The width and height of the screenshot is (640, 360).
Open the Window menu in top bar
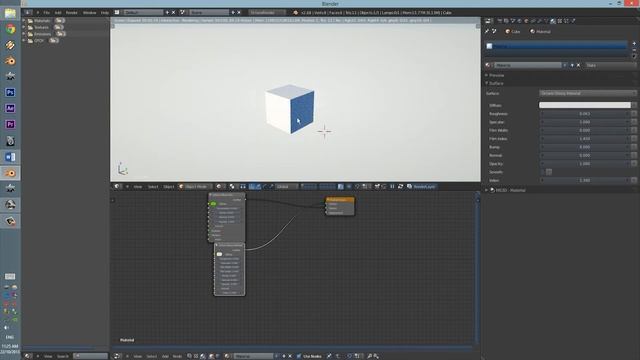89,13
